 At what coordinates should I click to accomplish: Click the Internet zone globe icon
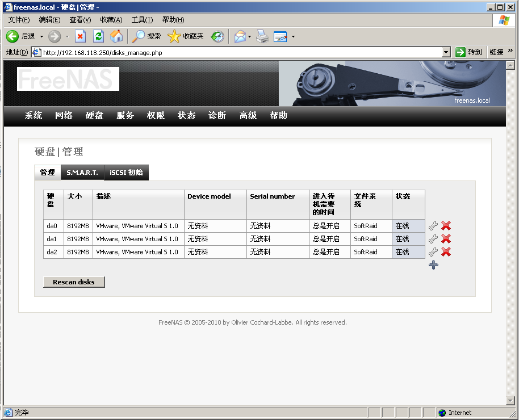point(442,413)
